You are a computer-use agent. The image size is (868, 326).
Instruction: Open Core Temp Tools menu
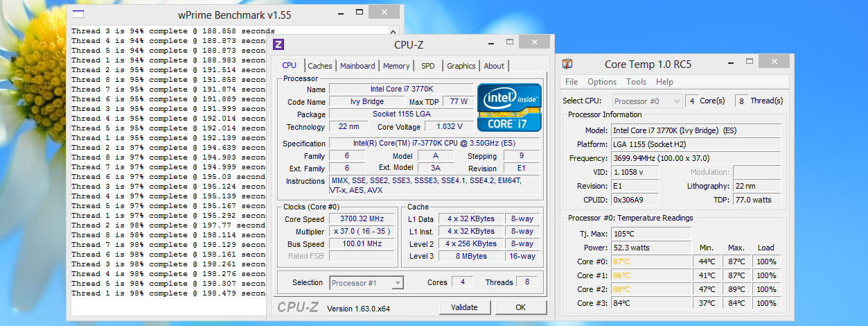coord(636,82)
